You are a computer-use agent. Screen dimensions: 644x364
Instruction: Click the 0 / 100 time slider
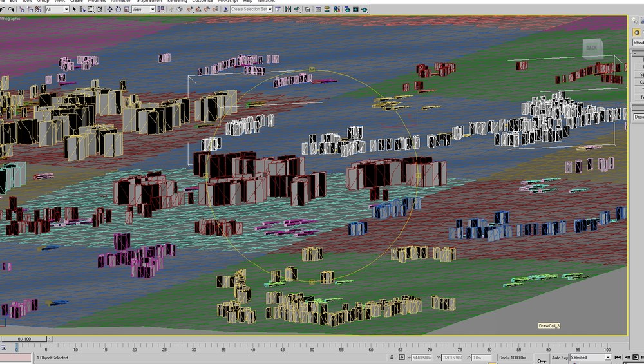(x=24, y=339)
